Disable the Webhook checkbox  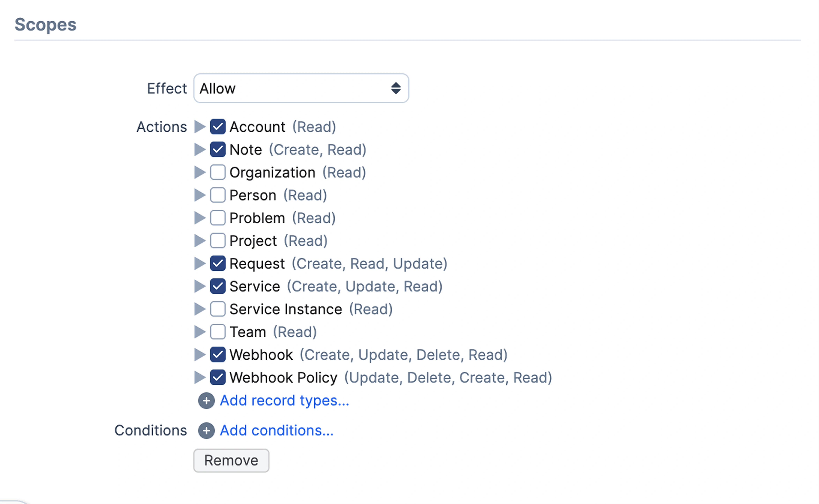[218, 355]
